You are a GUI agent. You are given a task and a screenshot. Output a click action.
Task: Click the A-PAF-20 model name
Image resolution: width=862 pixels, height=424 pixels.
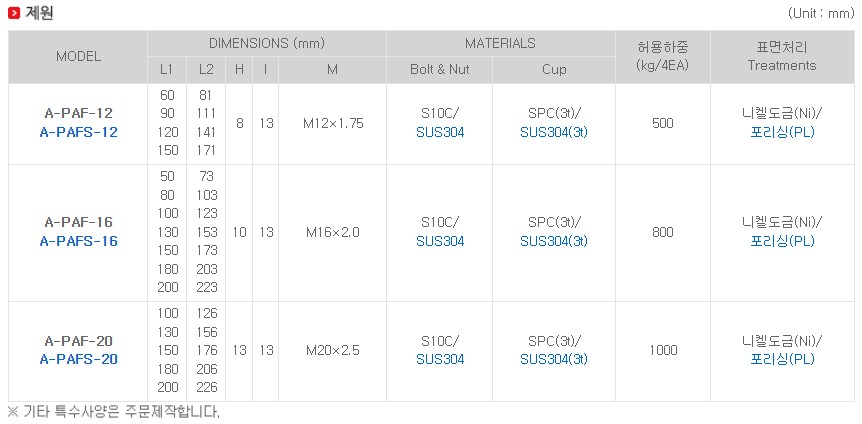pyautogui.click(x=79, y=341)
